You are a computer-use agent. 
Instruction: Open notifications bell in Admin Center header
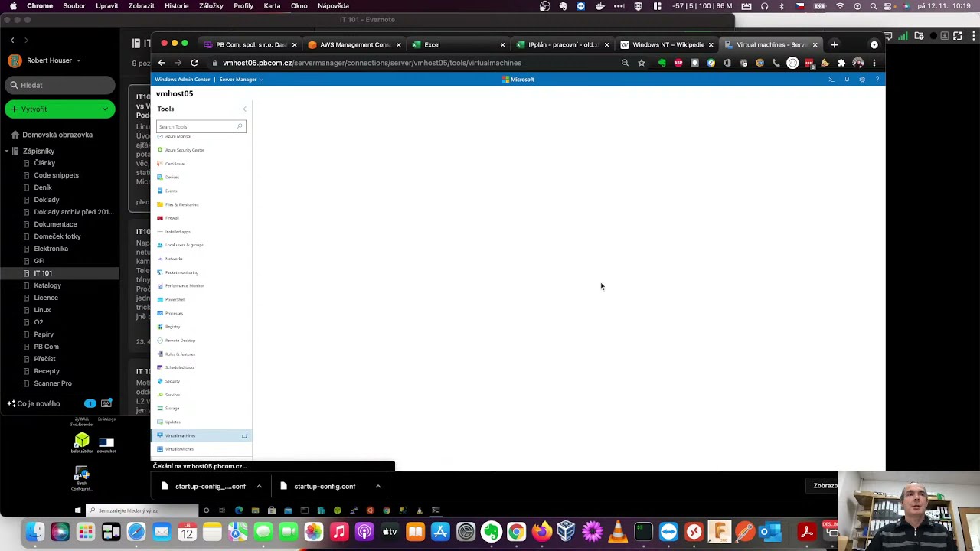[847, 80]
